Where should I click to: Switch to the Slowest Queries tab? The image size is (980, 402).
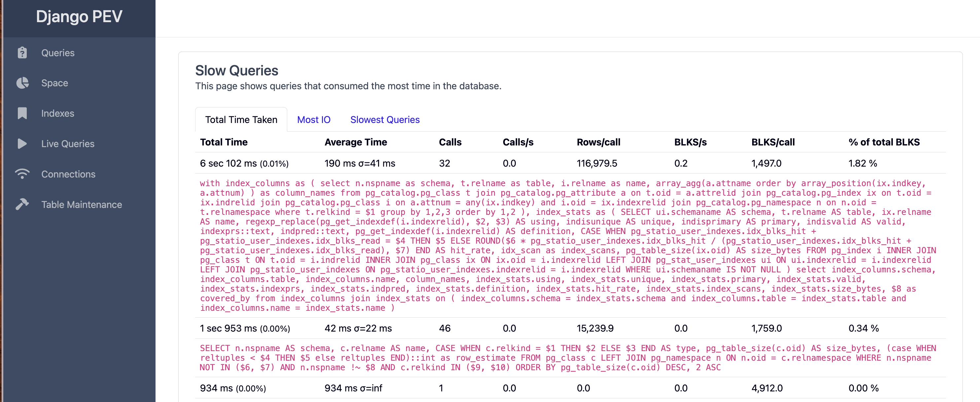(x=385, y=120)
